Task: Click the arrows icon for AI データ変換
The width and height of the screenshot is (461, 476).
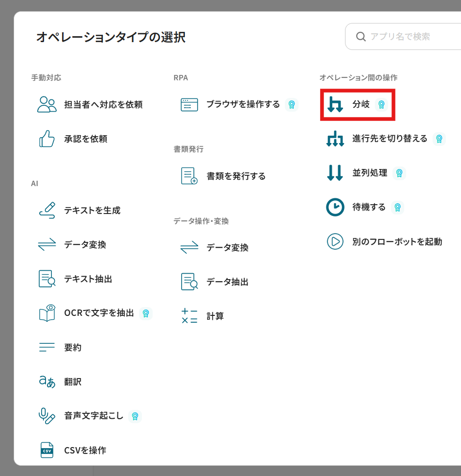Action: pos(47,244)
